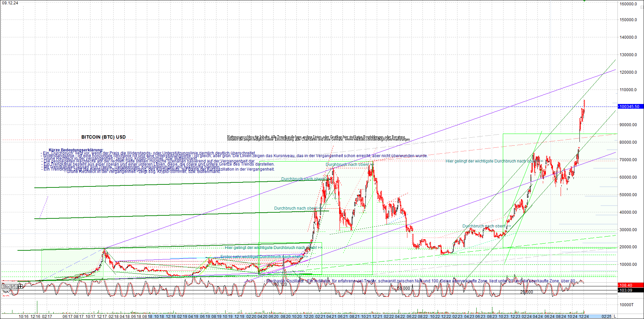This screenshot has height=319, width=644.
Task: Expand the Sto(9/5) indicator with the plus icon
Action: 21,286
